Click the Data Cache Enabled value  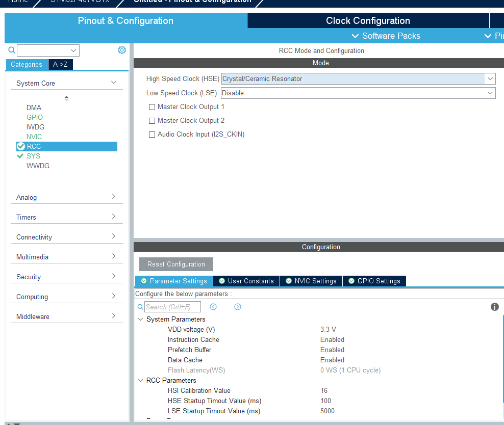point(333,360)
